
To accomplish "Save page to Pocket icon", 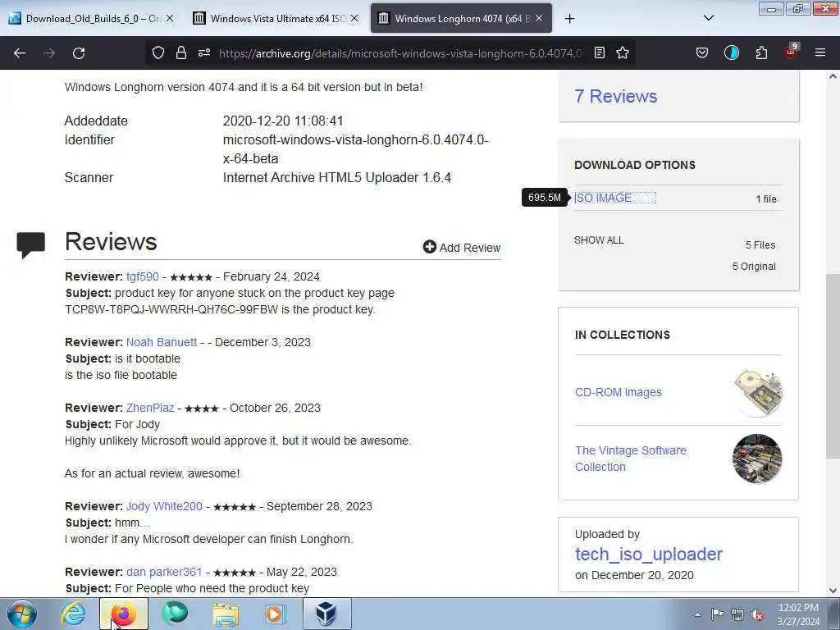I will [702, 52].
